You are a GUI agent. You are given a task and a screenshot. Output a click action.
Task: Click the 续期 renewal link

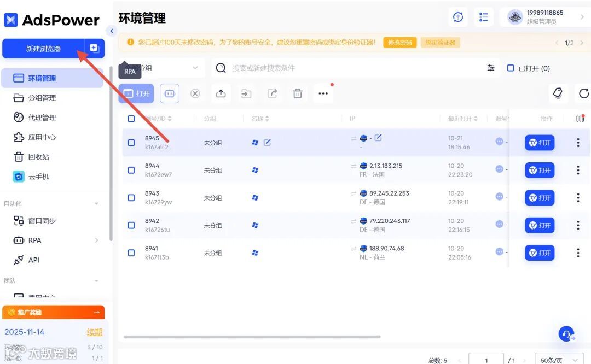click(x=94, y=332)
